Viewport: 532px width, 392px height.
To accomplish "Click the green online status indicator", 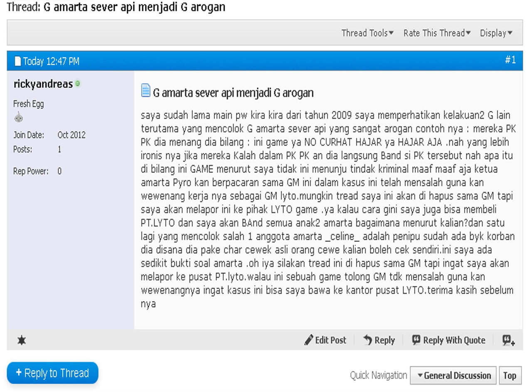I will point(77,84).
